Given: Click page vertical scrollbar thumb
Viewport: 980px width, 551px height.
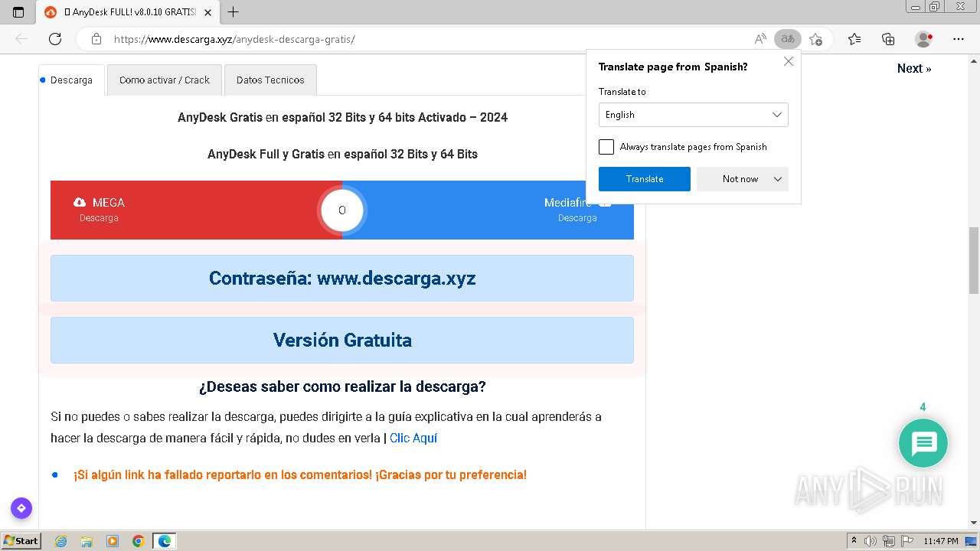Looking at the screenshot, I should pos(973,260).
